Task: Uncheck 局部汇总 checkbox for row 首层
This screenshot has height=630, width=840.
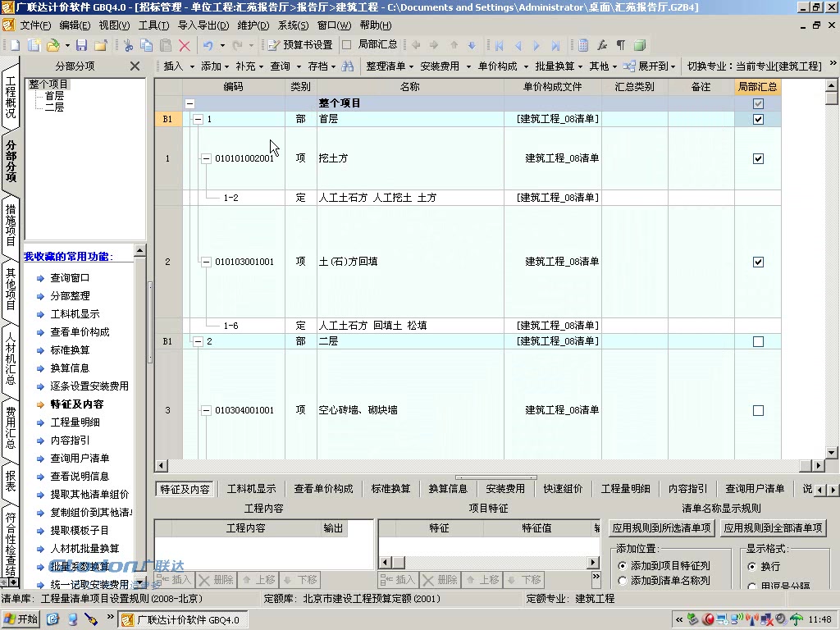Action: [758, 119]
